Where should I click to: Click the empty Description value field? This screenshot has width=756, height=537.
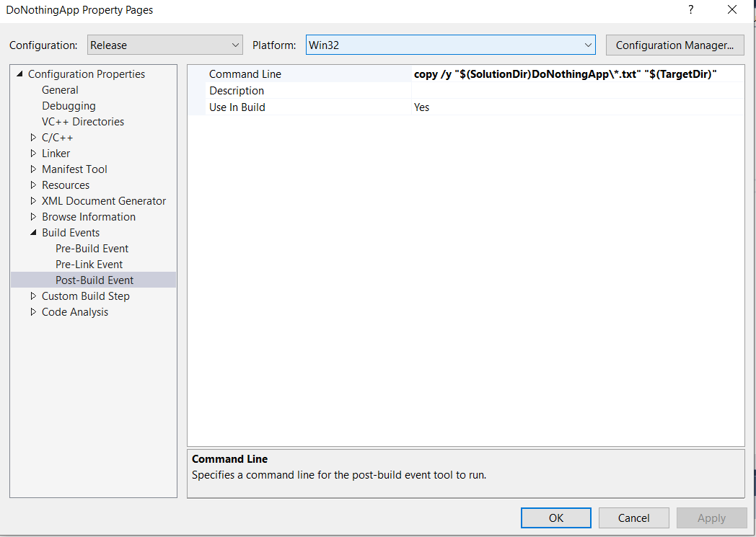coord(578,91)
